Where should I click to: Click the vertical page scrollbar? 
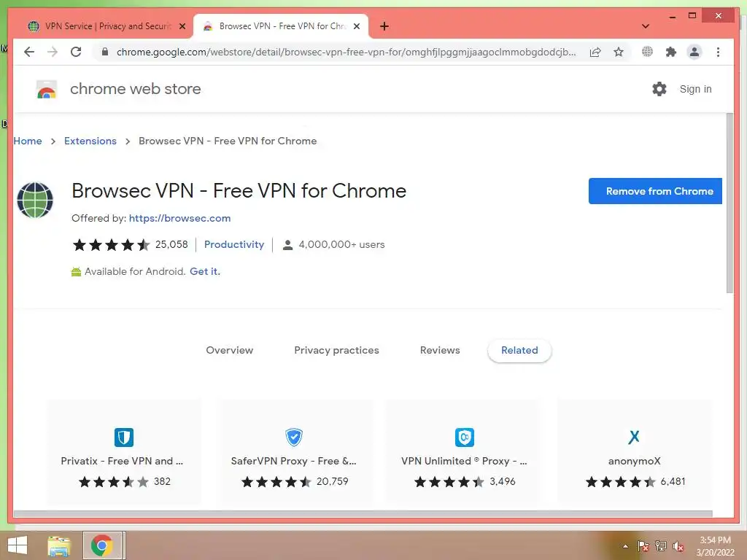pyautogui.click(x=729, y=203)
